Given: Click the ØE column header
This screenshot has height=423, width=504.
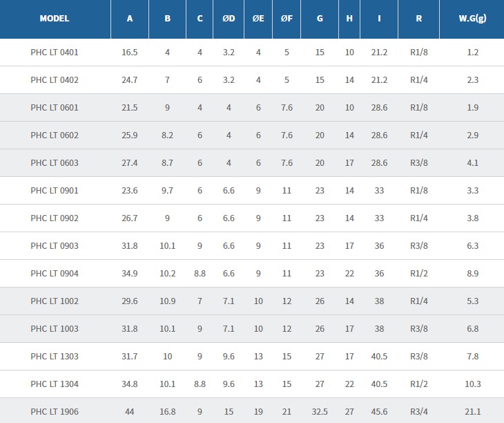Looking at the screenshot, I should click(x=258, y=19).
